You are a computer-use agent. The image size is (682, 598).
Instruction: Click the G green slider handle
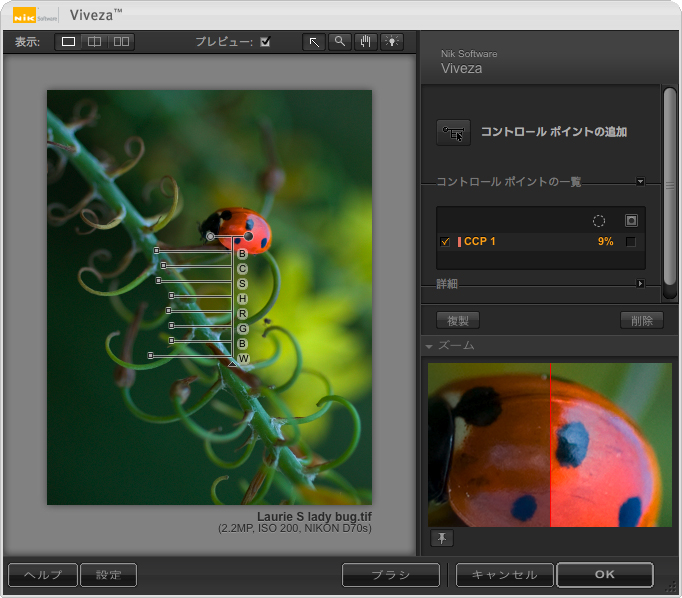171,325
